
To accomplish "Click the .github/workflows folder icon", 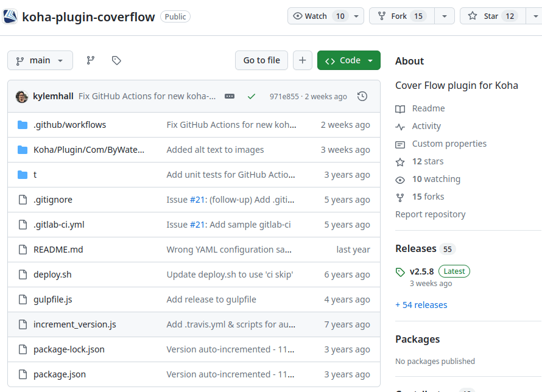I will (x=23, y=125).
